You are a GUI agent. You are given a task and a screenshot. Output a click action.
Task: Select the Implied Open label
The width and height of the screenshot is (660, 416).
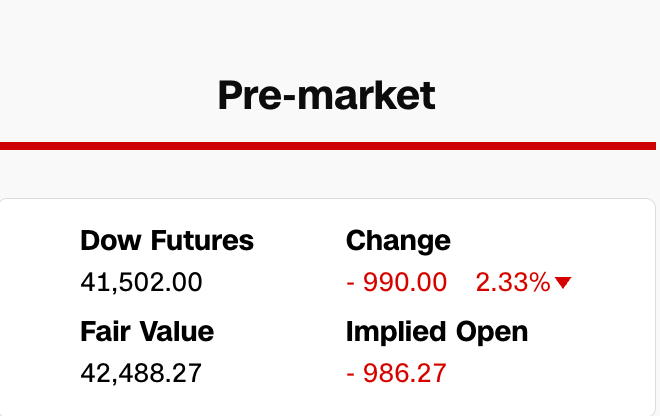pos(437,331)
